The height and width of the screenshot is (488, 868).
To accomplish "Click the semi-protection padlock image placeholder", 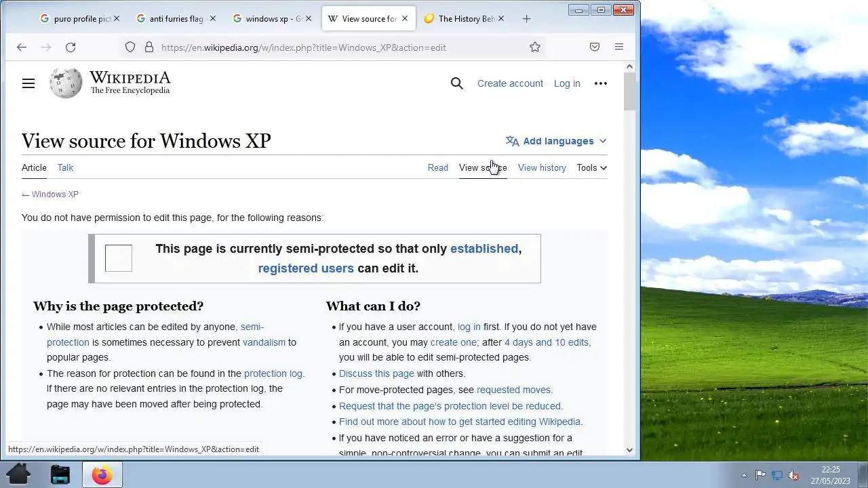I will tap(119, 258).
